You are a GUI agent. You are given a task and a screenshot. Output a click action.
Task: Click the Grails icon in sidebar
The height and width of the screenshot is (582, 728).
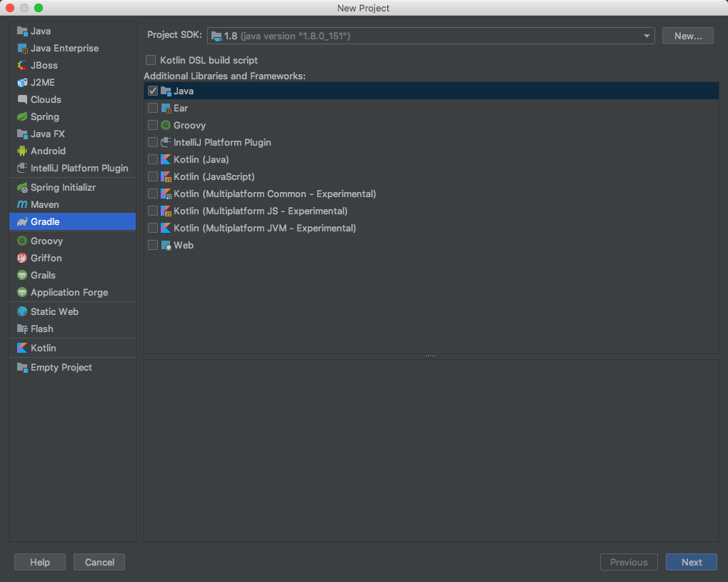pos(22,275)
